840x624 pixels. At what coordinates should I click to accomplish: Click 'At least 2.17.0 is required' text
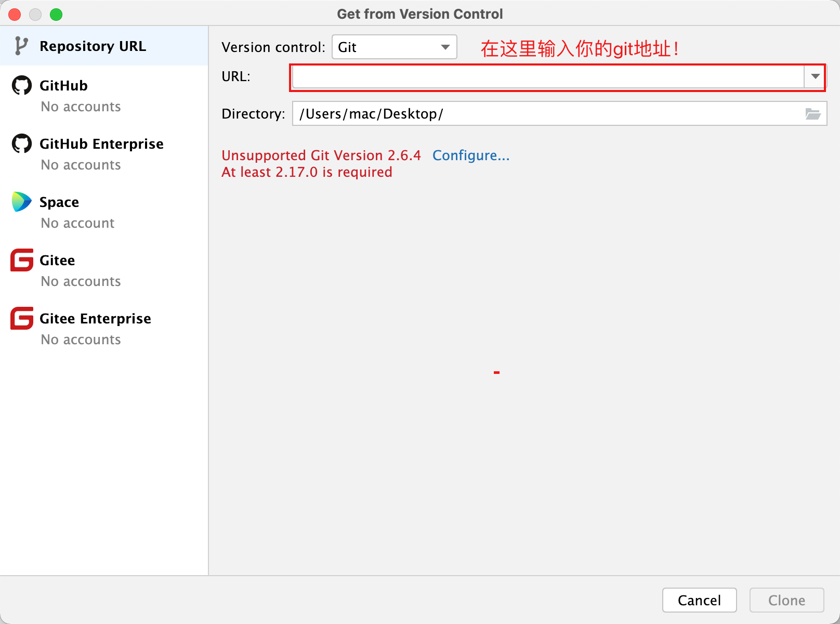[307, 172]
